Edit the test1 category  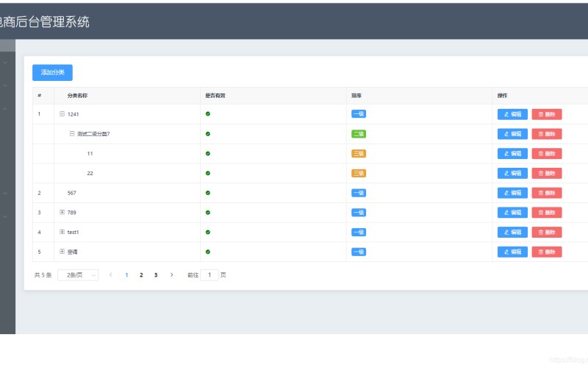pos(512,232)
